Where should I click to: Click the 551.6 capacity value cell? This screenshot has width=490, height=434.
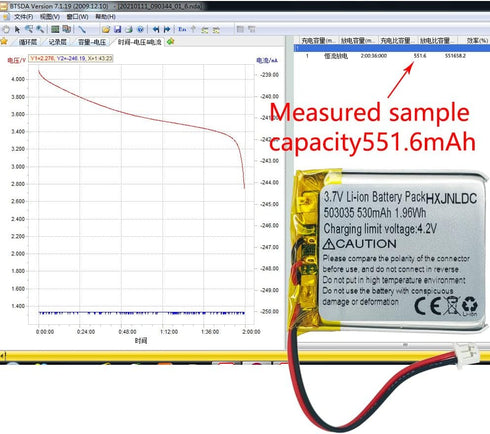coord(420,56)
